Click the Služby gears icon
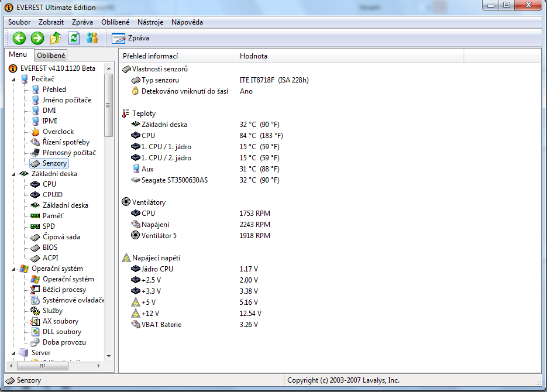The image size is (547, 392). 35,311
